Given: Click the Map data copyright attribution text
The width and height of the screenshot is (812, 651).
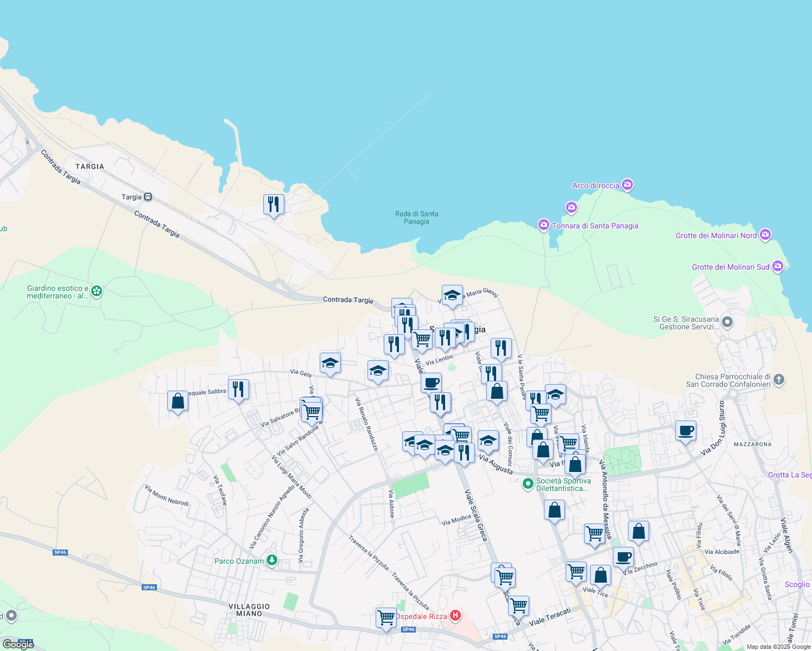Looking at the screenshot, I should [x=777, y=646].
